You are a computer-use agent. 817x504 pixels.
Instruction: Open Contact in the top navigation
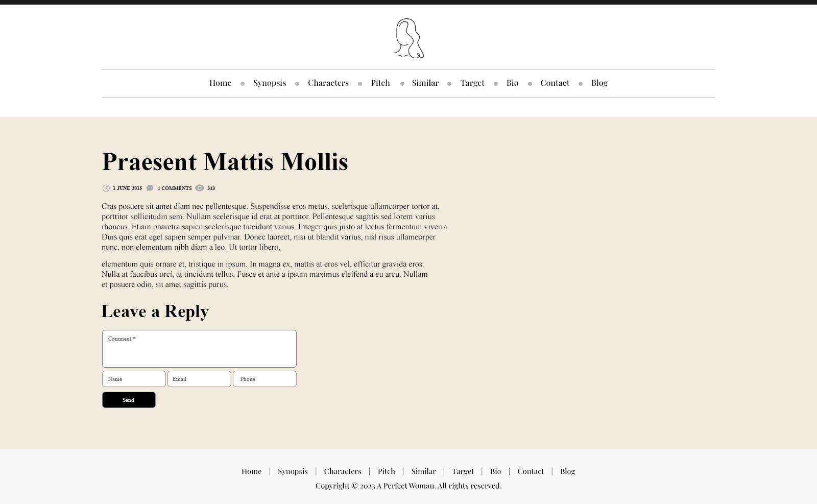(555, 83)
